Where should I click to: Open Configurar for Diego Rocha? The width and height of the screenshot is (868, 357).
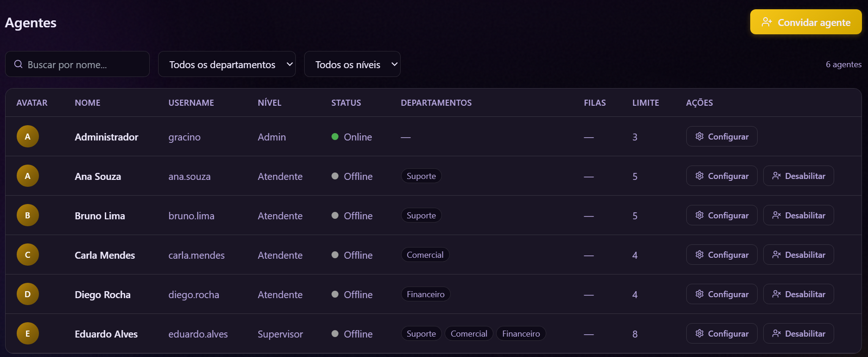(x=721, y=294)
